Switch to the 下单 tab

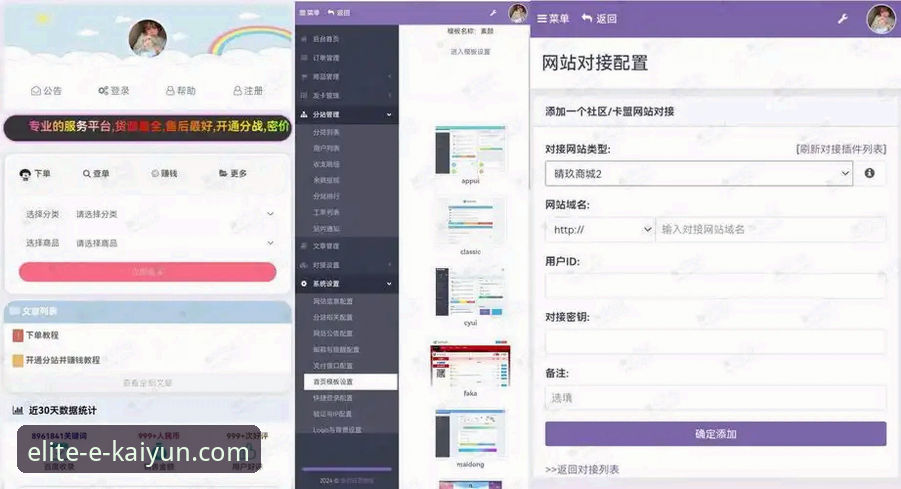(x=35, y=174)
